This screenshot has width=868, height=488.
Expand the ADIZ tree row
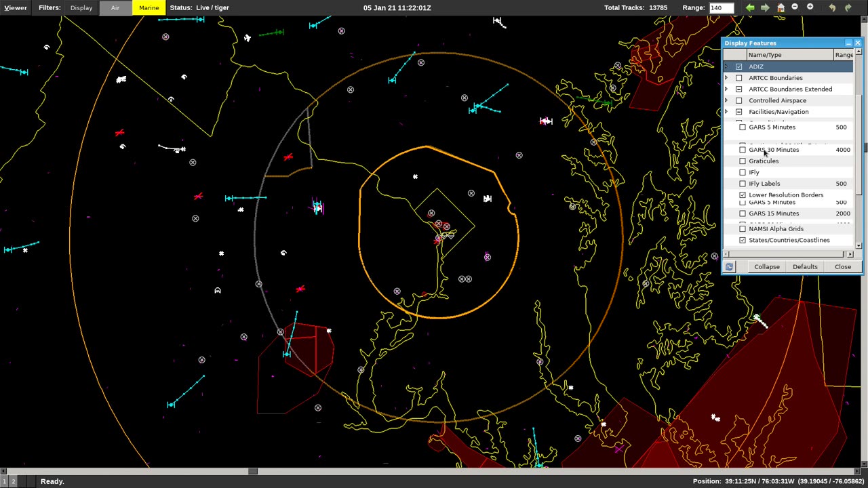(726, 66)
